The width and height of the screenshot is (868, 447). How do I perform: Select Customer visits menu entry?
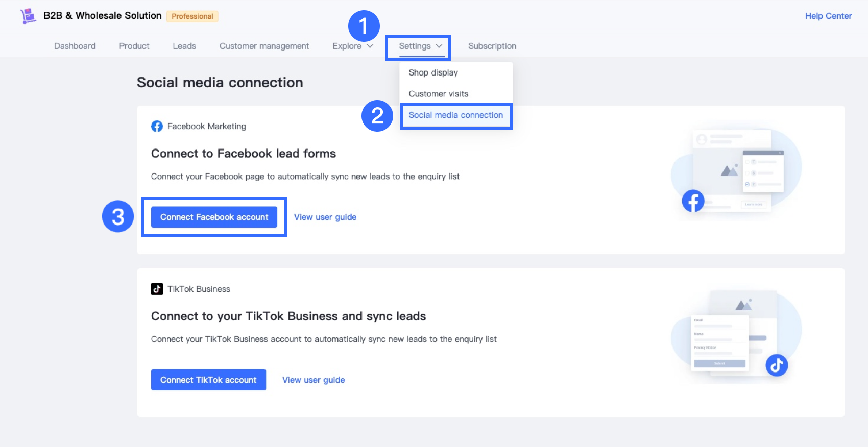(438, 94)
